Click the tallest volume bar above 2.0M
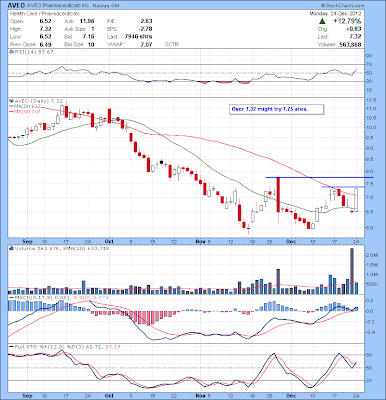 pyautogui.click(x=352, y=271)
